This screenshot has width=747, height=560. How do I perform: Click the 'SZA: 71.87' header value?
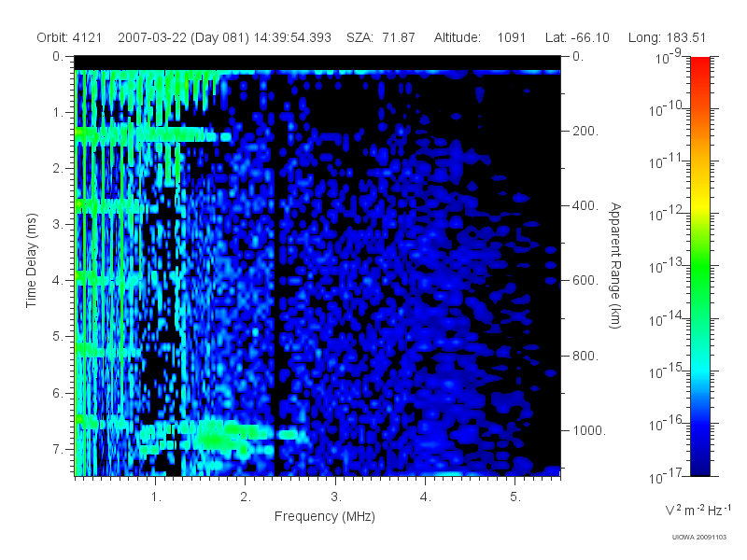pos(381,37)
